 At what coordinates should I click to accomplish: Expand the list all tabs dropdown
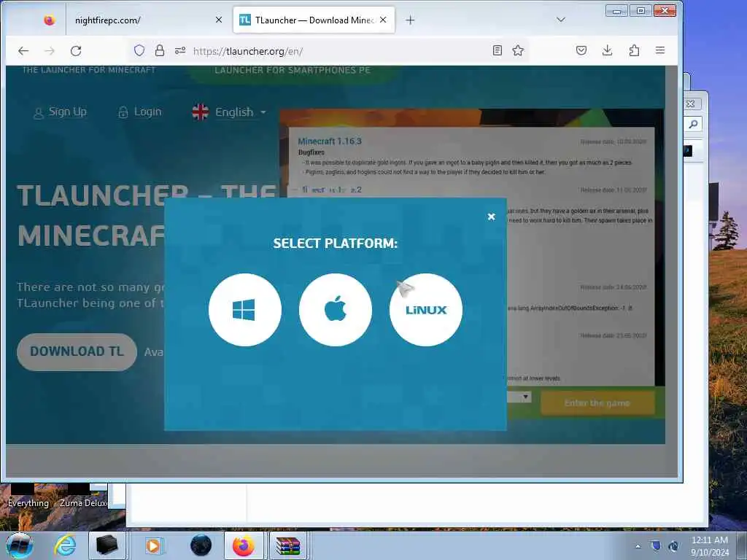point(561,20)
